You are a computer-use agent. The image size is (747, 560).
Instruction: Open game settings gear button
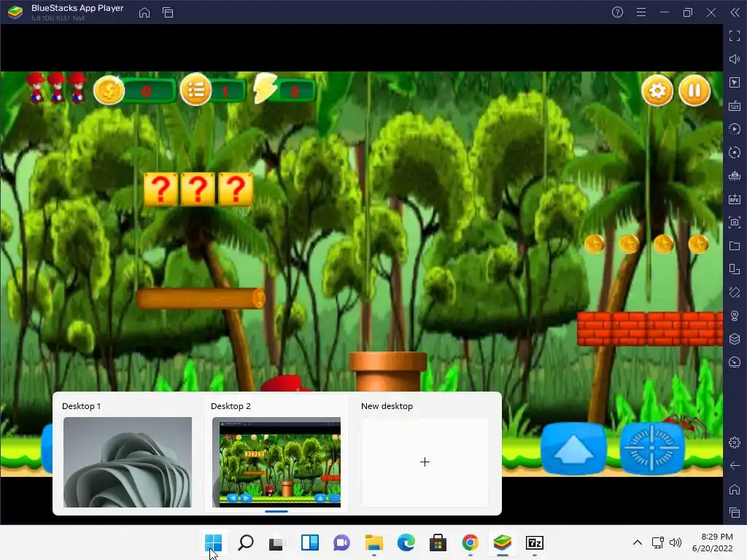pyautogui.click(x=657, y=90)
